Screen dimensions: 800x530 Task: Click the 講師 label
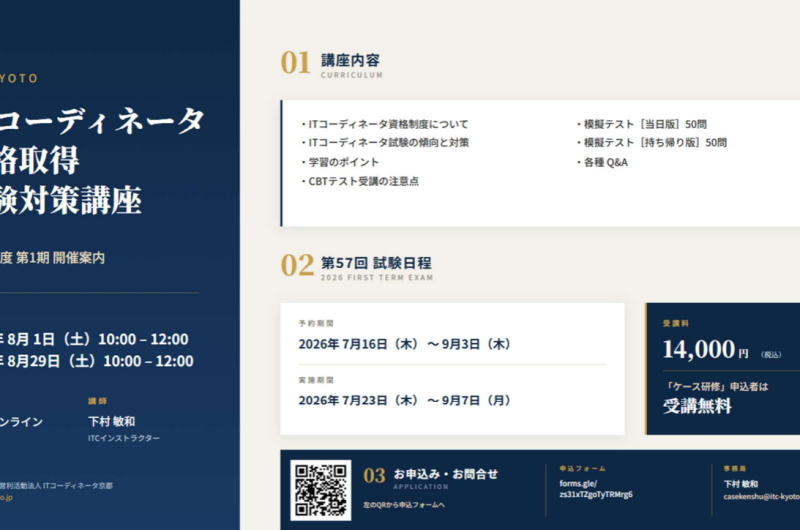[x=97, y=401]
